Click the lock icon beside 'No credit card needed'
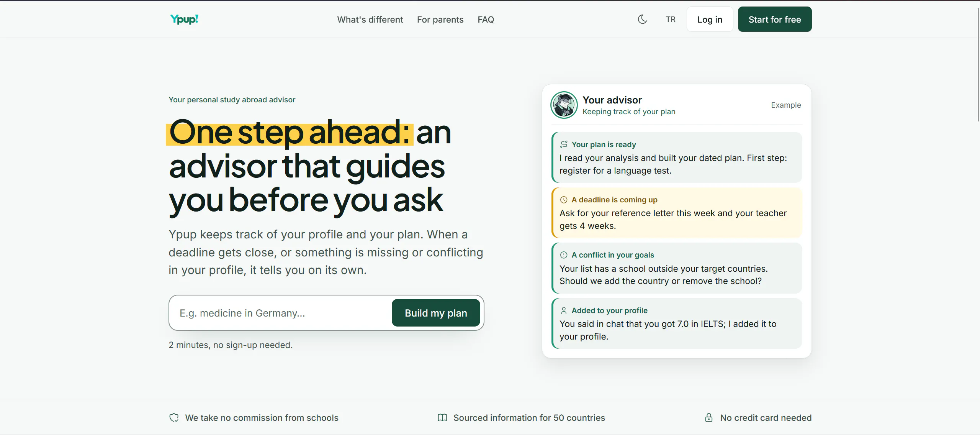Screen dimensions: 980x435 click(x=709, y=418)
